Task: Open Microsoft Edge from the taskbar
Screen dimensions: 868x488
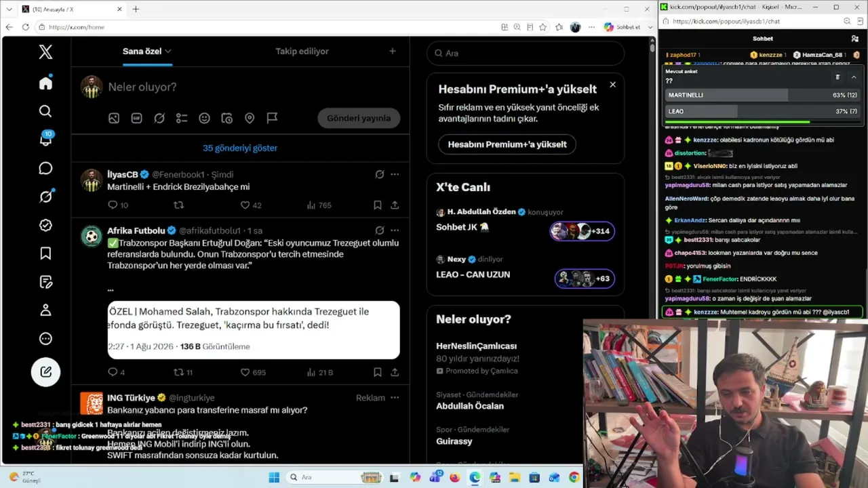Action: click(475, 477)
